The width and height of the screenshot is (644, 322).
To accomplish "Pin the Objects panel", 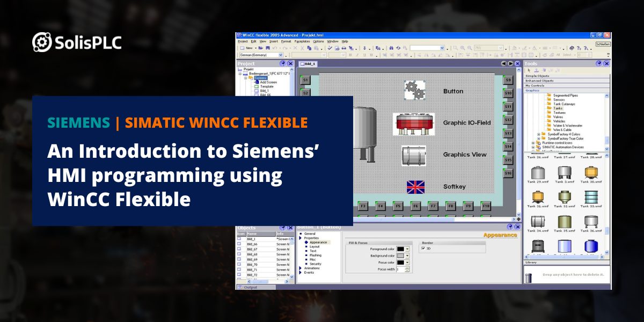I will [x=282, y=227].
